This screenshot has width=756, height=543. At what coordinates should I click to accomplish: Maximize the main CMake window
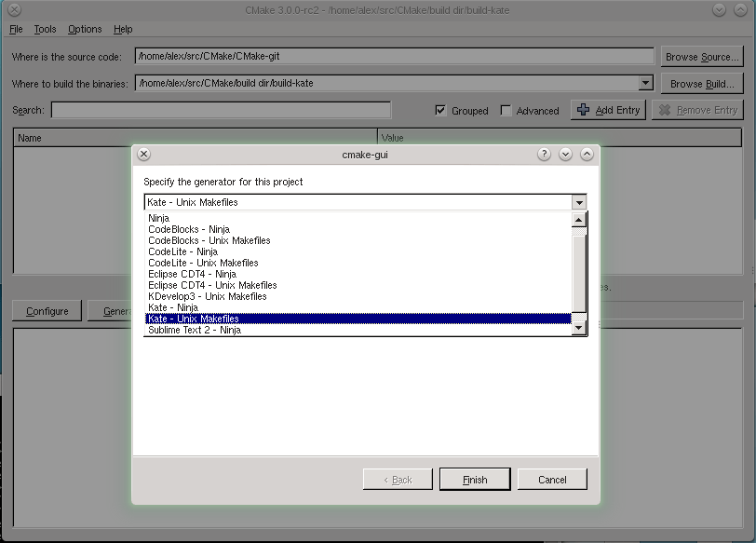pyautogui.click(x=740, y=9)
